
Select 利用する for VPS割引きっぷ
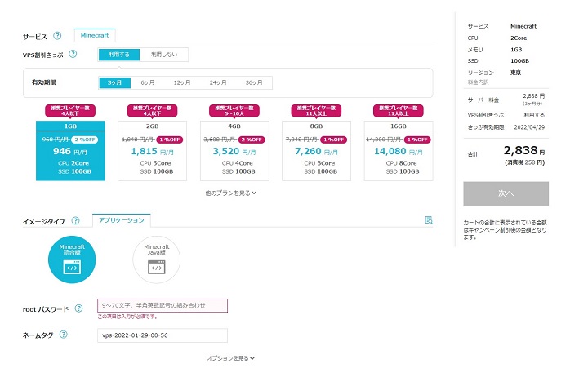[x=119, y=55]
